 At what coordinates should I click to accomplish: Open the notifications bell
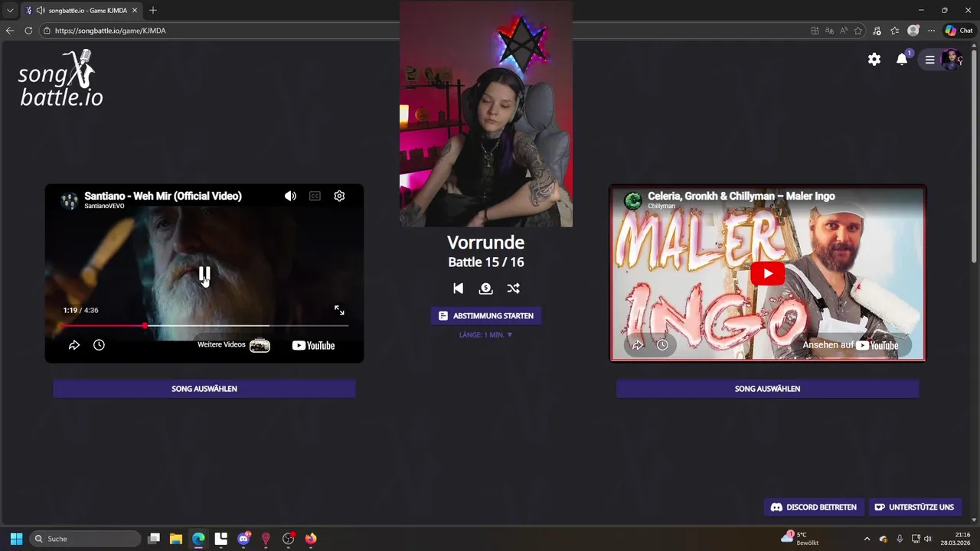(902, 59)
